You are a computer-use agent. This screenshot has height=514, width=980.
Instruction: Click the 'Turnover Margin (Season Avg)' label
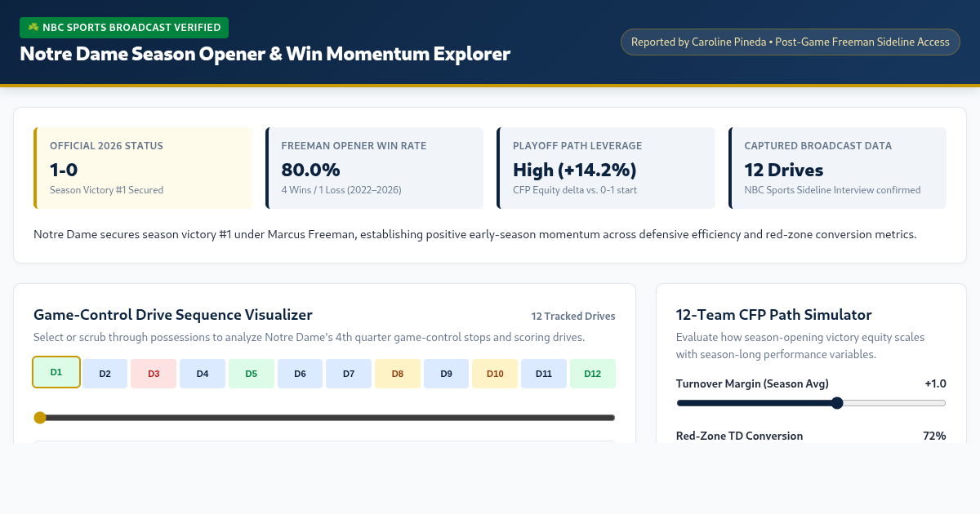click(x=751, y=383)
